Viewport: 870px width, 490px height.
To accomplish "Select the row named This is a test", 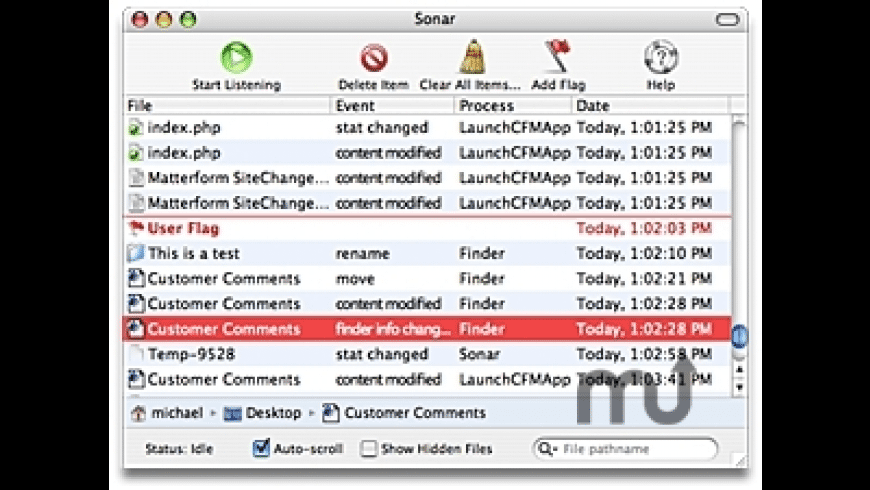I will point(427,253).
